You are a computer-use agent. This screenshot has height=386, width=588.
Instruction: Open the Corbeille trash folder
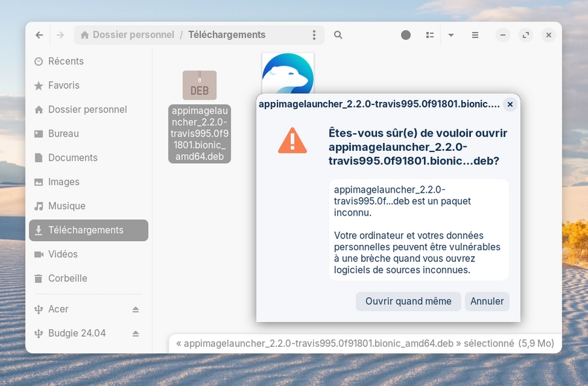click(x=67, y=278)
